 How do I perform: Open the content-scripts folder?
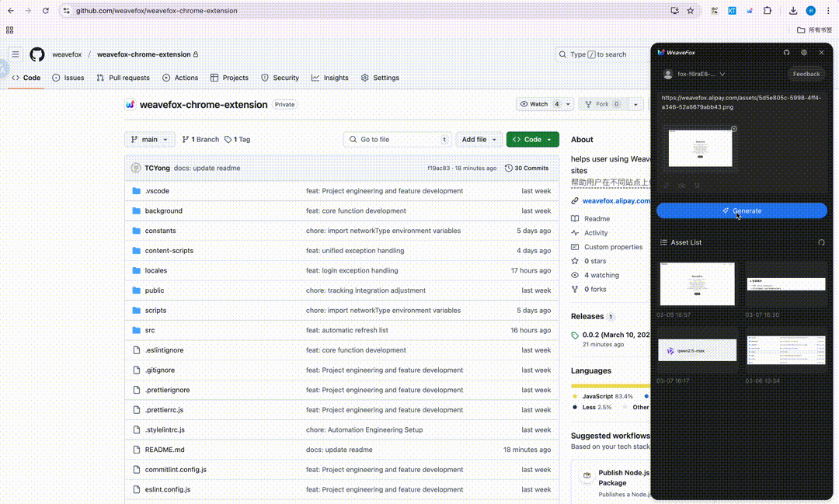pos(169,250)
